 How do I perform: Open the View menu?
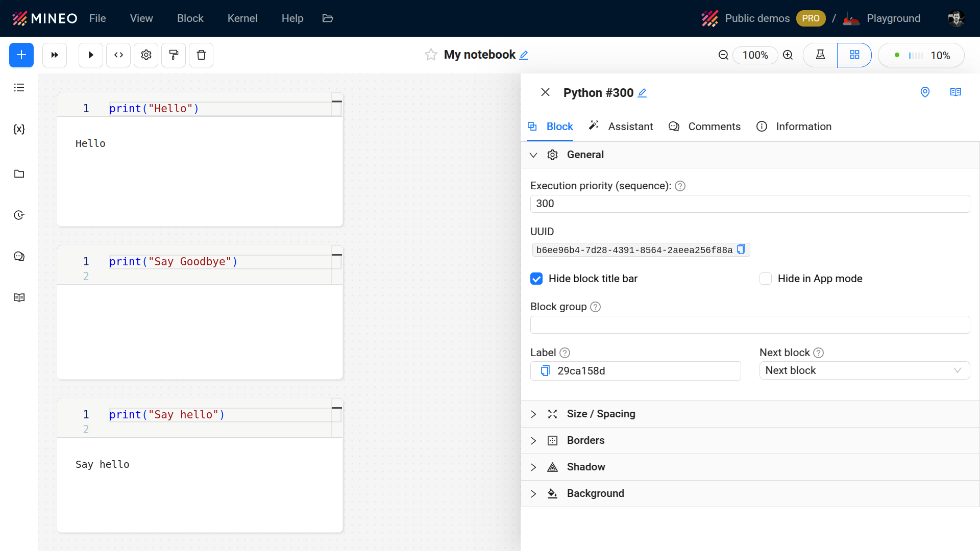(141, 18)
